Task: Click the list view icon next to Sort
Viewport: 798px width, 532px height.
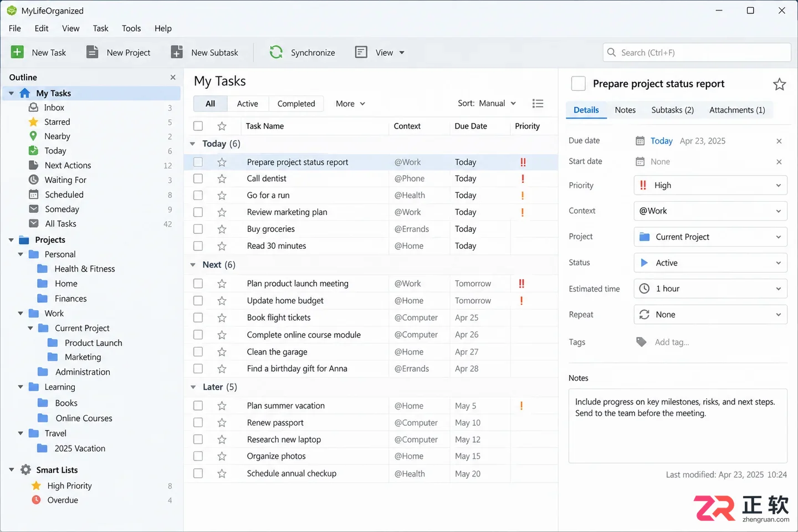Action: pyautogui.click(x=538, y=104)
